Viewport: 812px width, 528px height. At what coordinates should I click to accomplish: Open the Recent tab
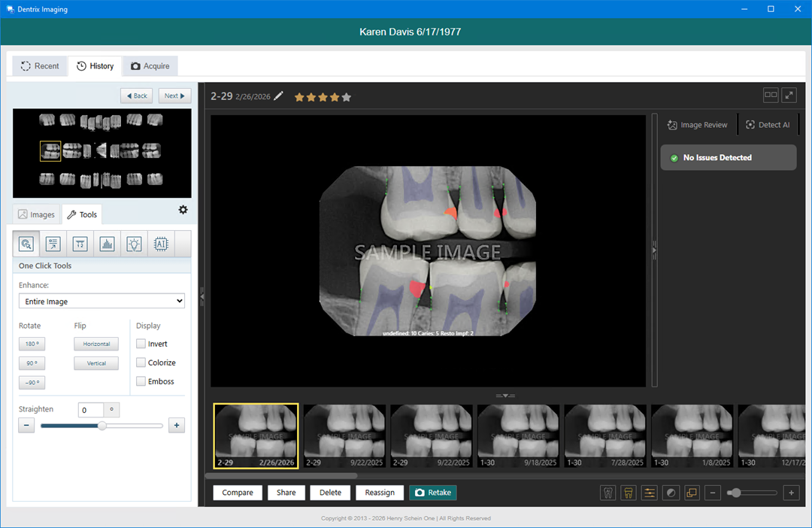click(x=40, y=66)
